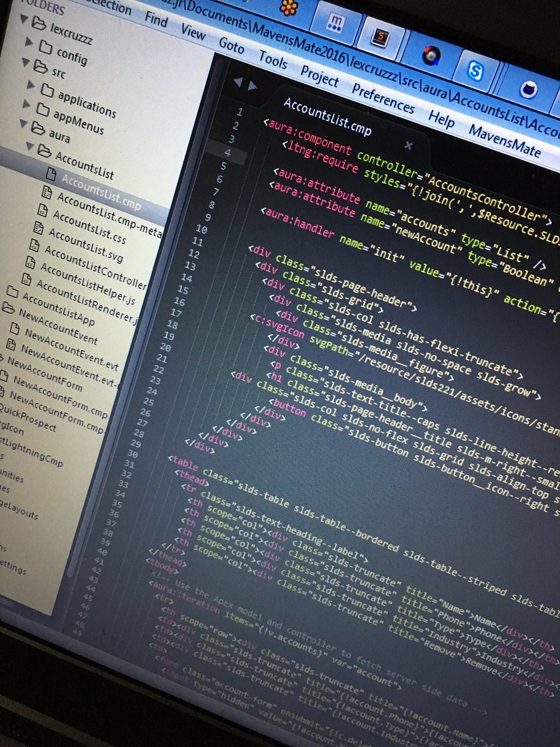
Task: Click the AccountsList open-folder icon
Action: coord(44,152)
